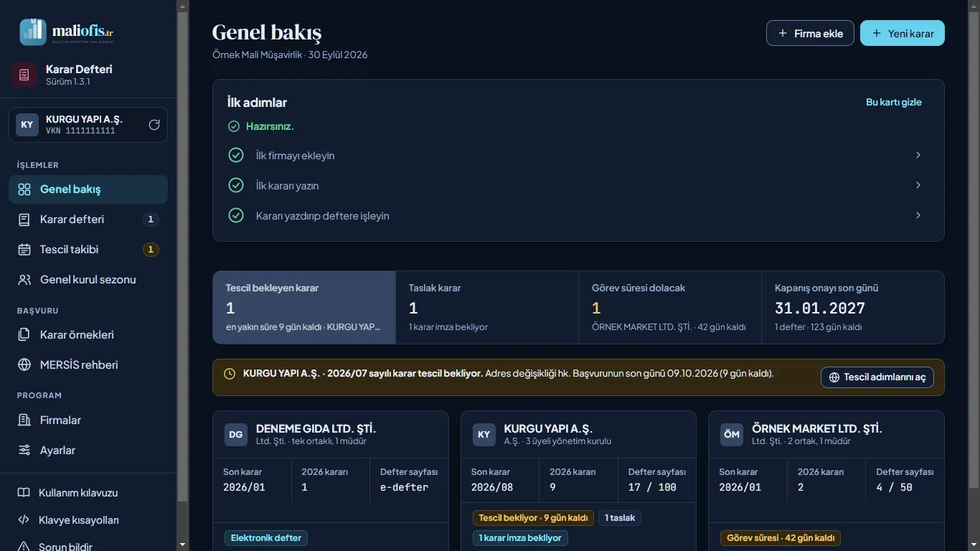This screenshot has height=551, width=980.
Task: Click the Ayarlar sliders icon
Action: coord(24,450)
